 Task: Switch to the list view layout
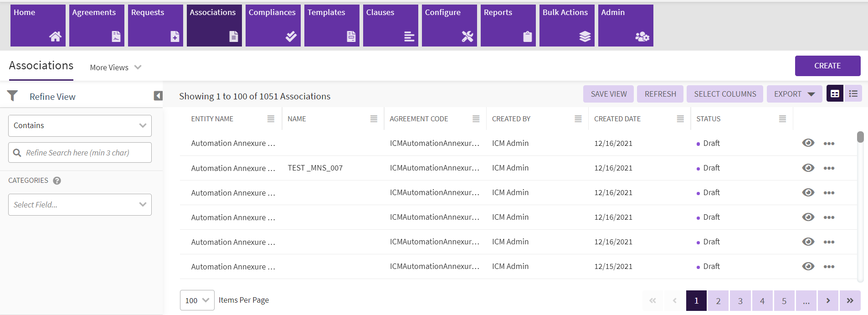click(x=853, y=94)
